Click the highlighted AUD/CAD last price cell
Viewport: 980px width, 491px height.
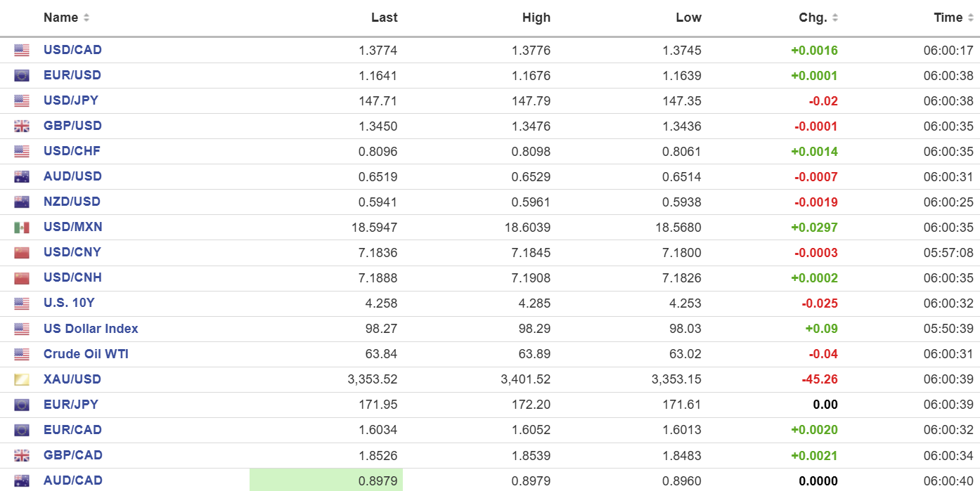point(326,480)
